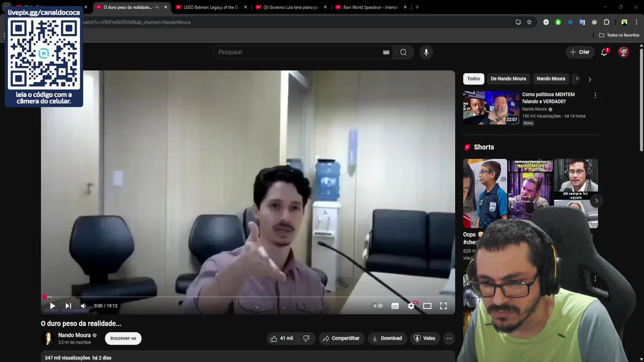644x362 pixels.
Task: Click the '347 mil visualizações' description text
Action: pos(66,358)
